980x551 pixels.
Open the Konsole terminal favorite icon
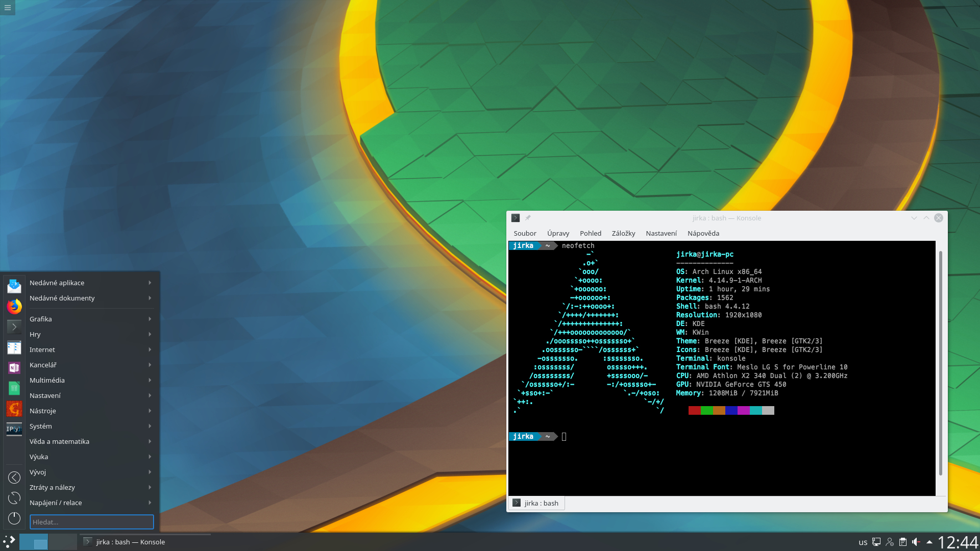coord(14,327)
